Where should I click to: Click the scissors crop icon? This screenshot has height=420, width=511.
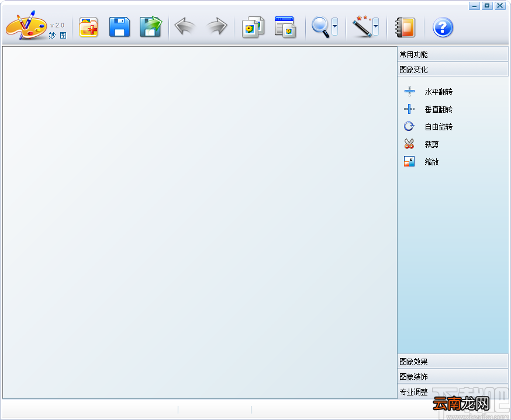click(409, 144)
